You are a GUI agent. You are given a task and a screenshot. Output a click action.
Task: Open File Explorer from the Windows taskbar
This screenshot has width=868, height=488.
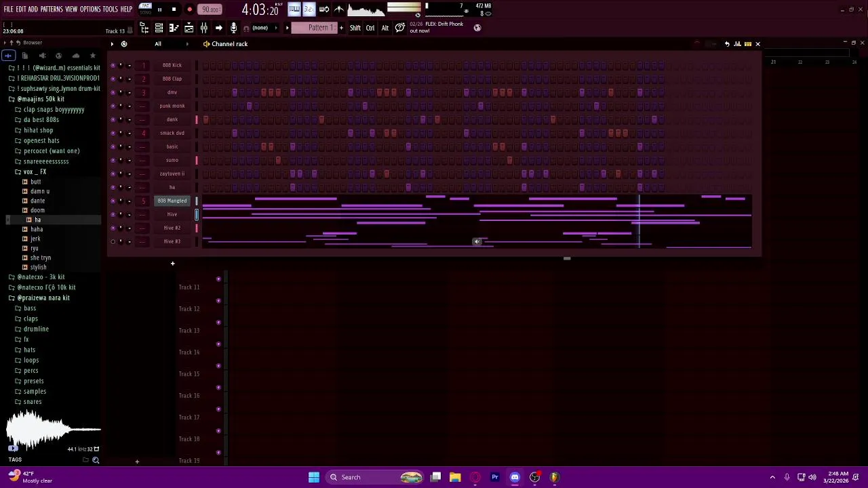click(455, 477)
